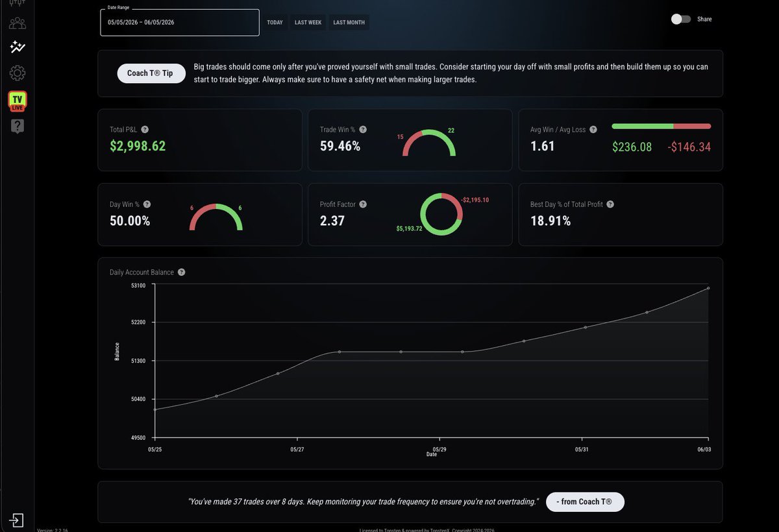Click the $5,193.72 profit label on donut
The width and height of the screenshot is (779, 532).
[x=410, y=229]
